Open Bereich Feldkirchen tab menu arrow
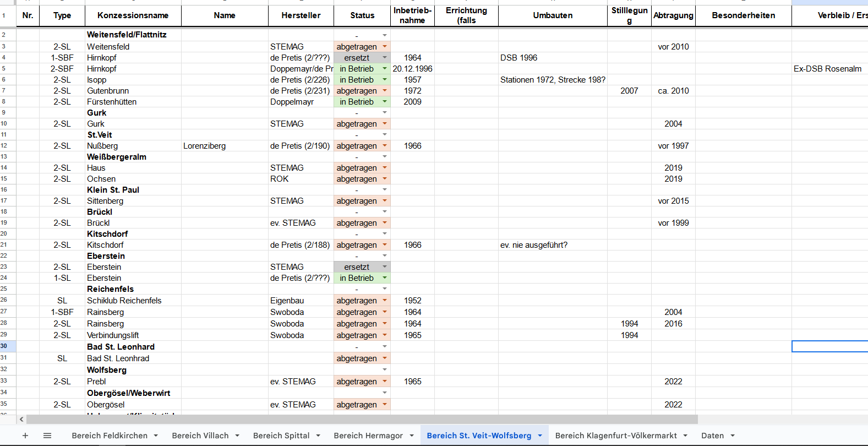The height and width of the screenshot is (446, 868). pos(156,436)
